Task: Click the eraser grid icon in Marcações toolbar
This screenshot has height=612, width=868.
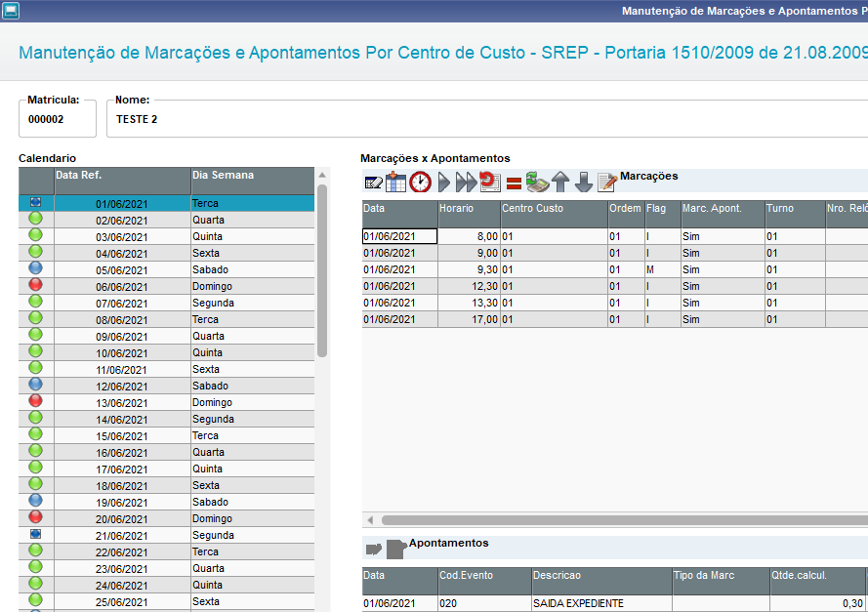Action: point(373,183)
